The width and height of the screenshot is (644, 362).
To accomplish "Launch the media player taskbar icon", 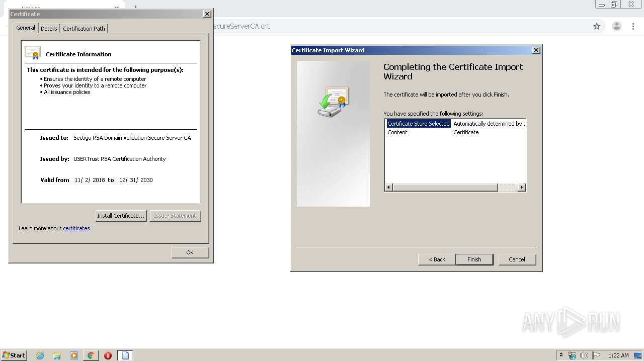I will click(x=73, y=355).
